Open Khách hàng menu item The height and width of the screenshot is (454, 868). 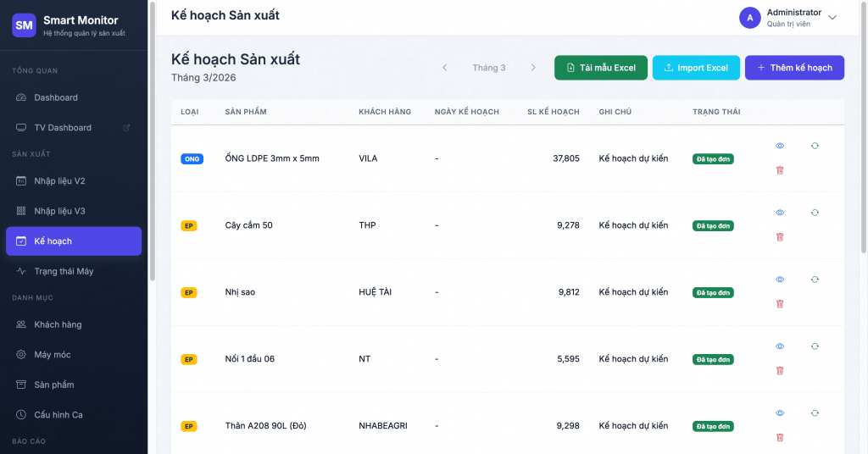pyautogui.click(x=58, y=324)
